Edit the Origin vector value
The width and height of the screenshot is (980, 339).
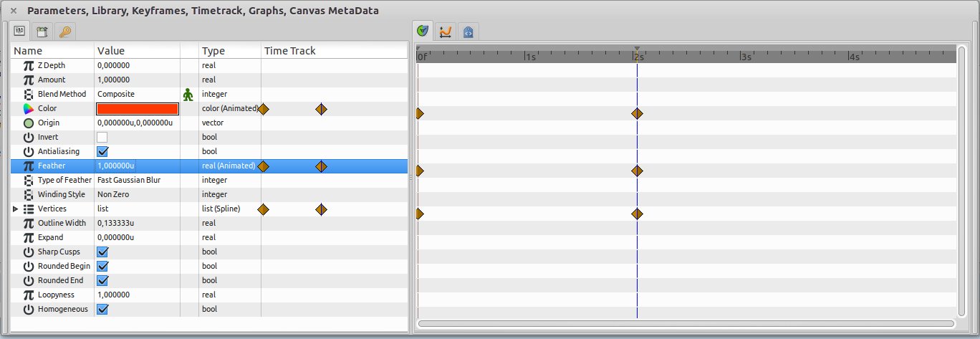(137, 123)
